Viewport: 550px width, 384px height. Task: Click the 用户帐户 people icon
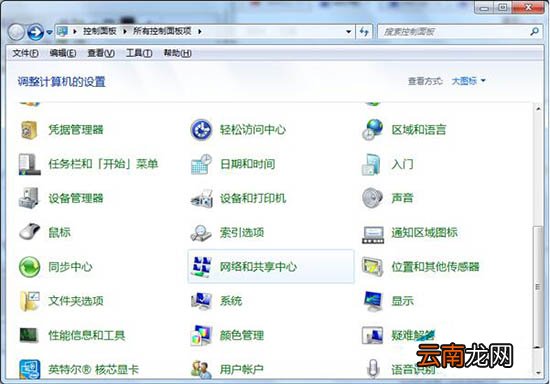pos(201,370)
